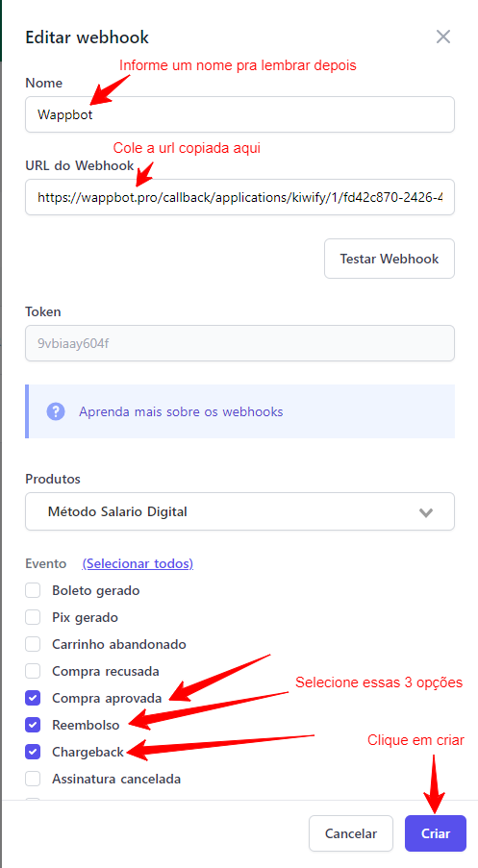Open Aprenda mais sobre os webhooks

pos(181,411)
